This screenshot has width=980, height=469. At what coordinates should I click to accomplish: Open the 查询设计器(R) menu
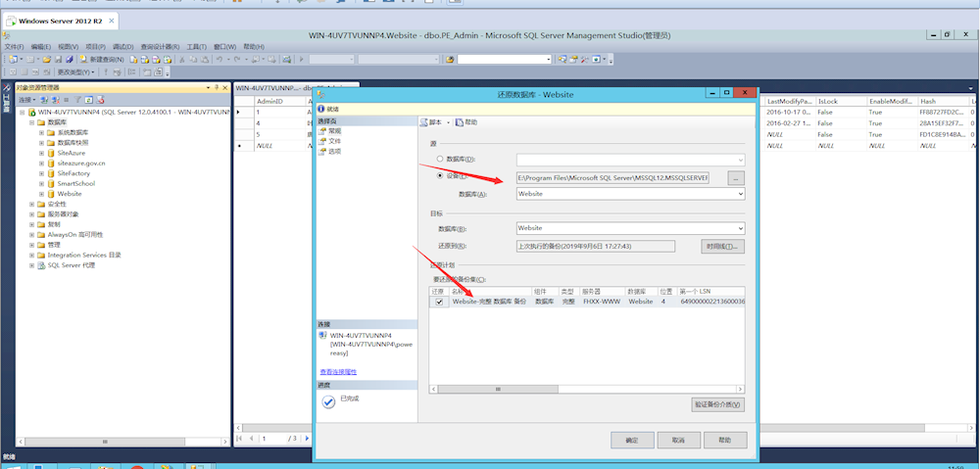(161, 46)
